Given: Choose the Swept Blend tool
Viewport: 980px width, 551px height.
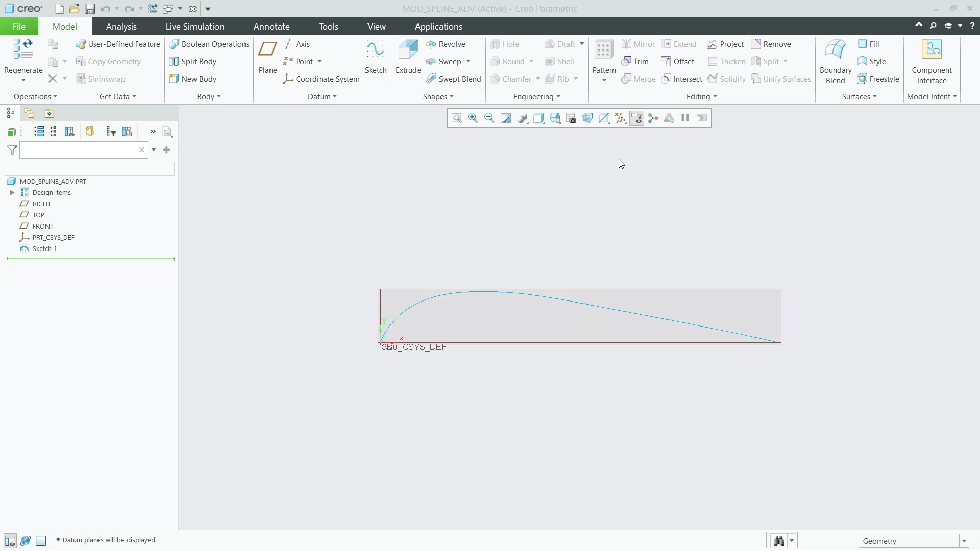Looking at the screenshot, I should 454,79.
